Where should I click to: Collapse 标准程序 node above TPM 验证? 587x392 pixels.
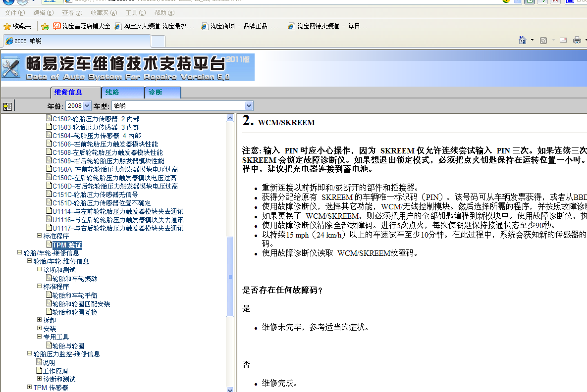39,236
